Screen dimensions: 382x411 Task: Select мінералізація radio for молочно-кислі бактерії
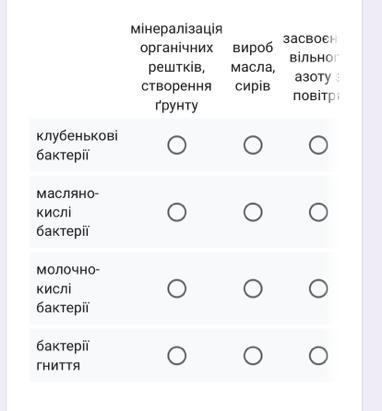coord(177,288)
